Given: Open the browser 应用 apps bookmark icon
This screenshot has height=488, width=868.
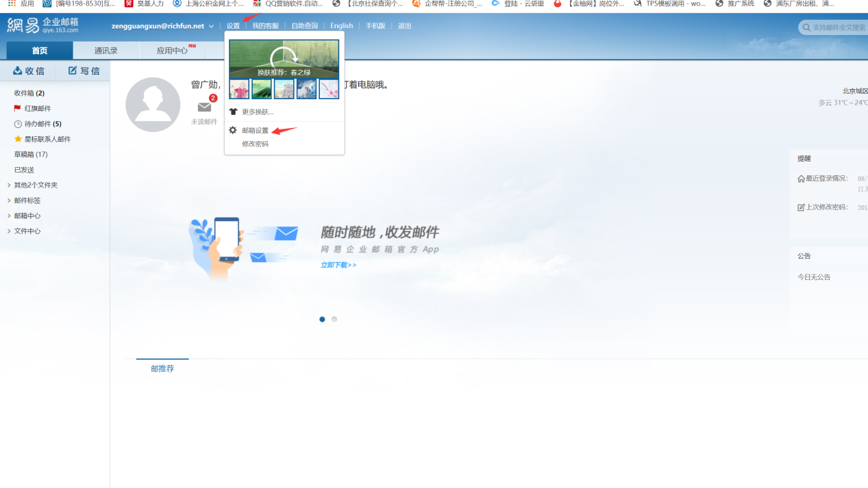Looking at the screenshot, I should point(12,3).
